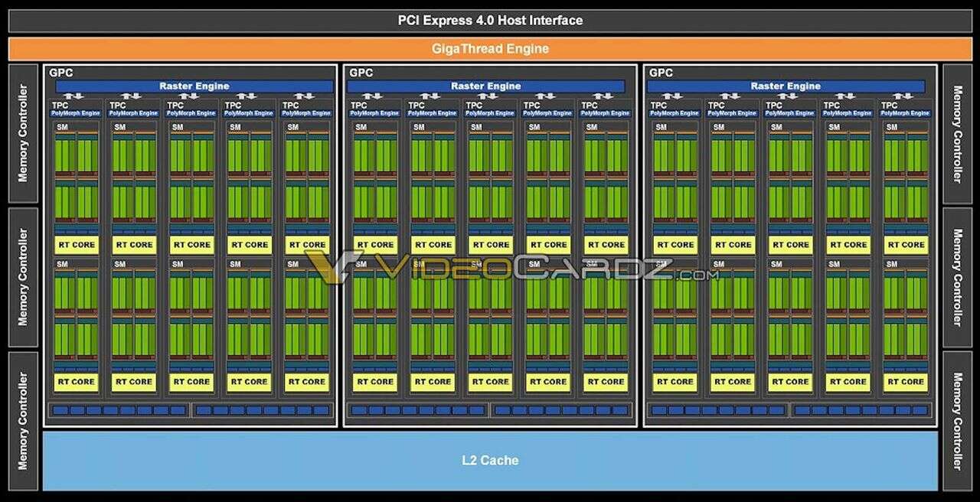The width and height of the screenshot is (980, 502).
Task: Select an RT CORE in the middle GPC
Action: click(x=490, y=244)
